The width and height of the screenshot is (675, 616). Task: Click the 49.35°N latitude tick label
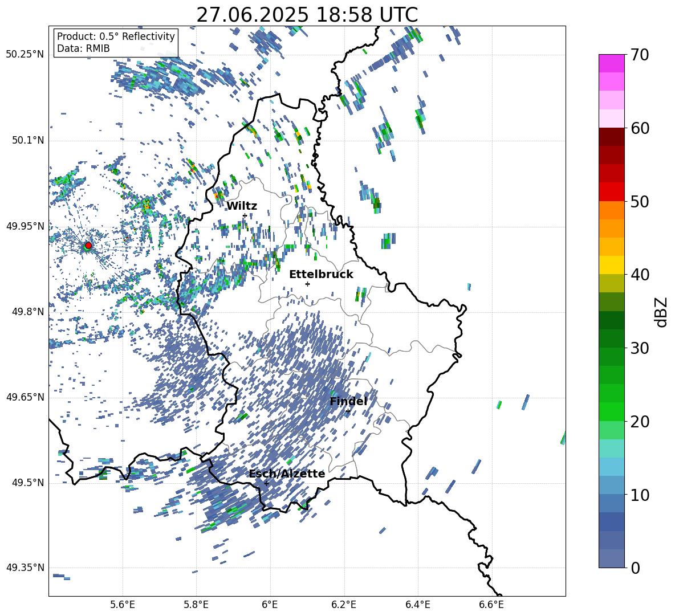[x=25, y=568]
